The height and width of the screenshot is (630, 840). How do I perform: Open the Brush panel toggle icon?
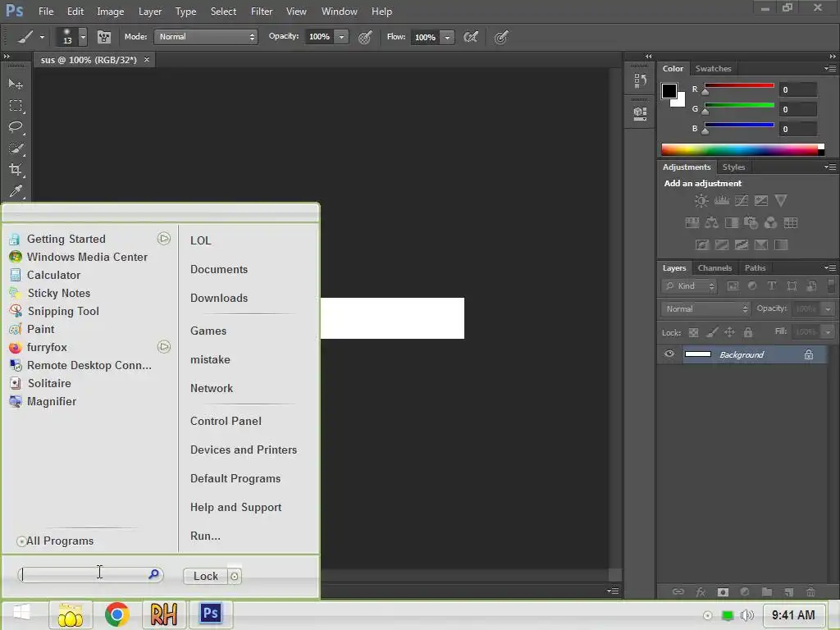pos(104,37)
